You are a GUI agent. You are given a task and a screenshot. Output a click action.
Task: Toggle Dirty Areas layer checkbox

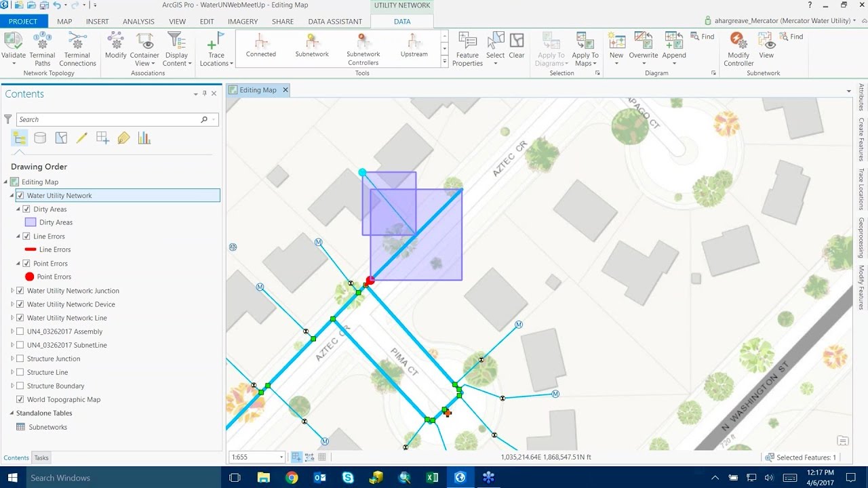[26, 209]
